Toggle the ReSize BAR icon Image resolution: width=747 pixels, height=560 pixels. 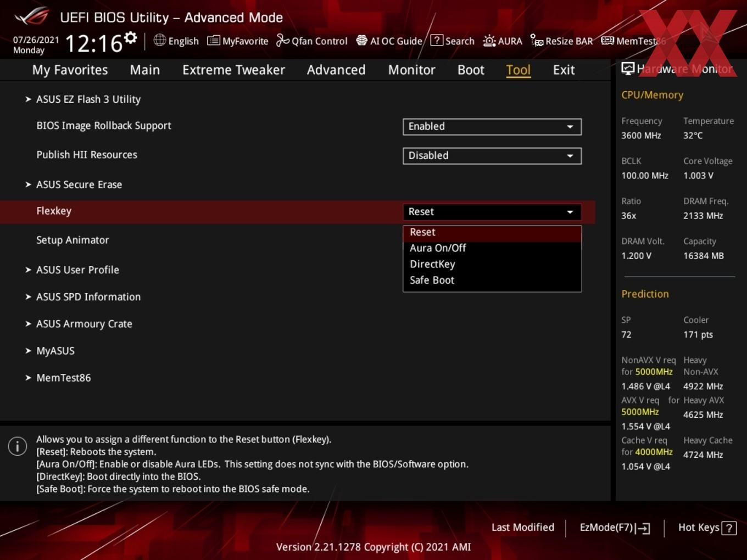(x=537, y=41)
